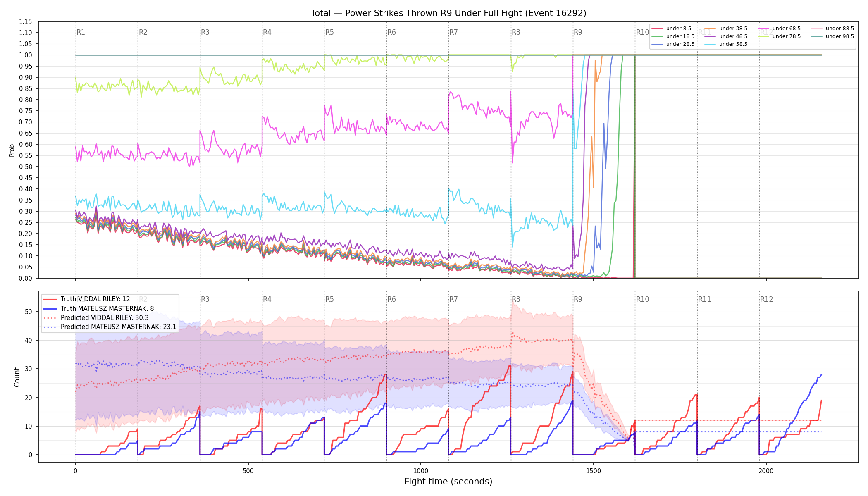Screen dimensions: 868x496
Task: Select the 'under 48.5' legend entry
Action: (x=726, y=36)
